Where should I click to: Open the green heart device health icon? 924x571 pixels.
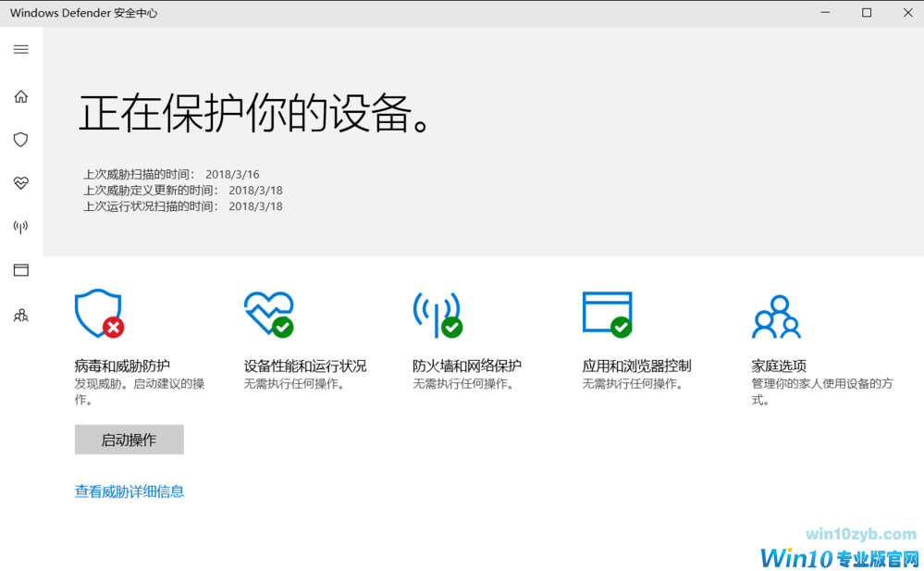pyautogui.click(x=268, y=313)
